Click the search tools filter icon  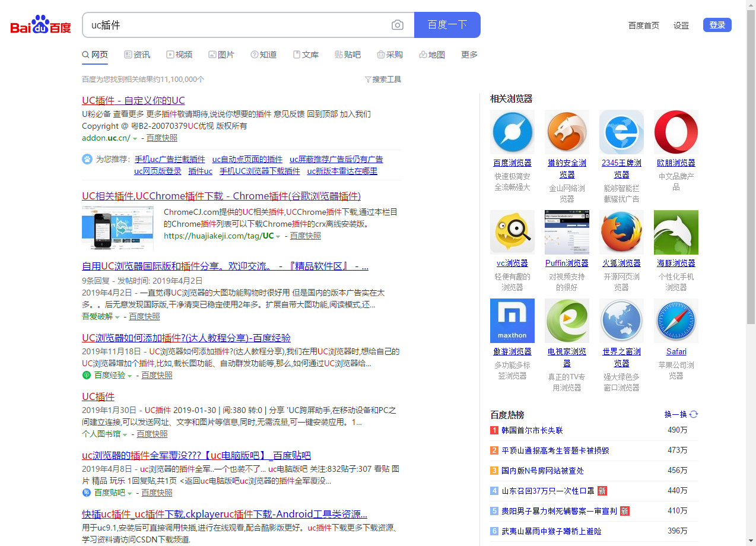(368, 80)
